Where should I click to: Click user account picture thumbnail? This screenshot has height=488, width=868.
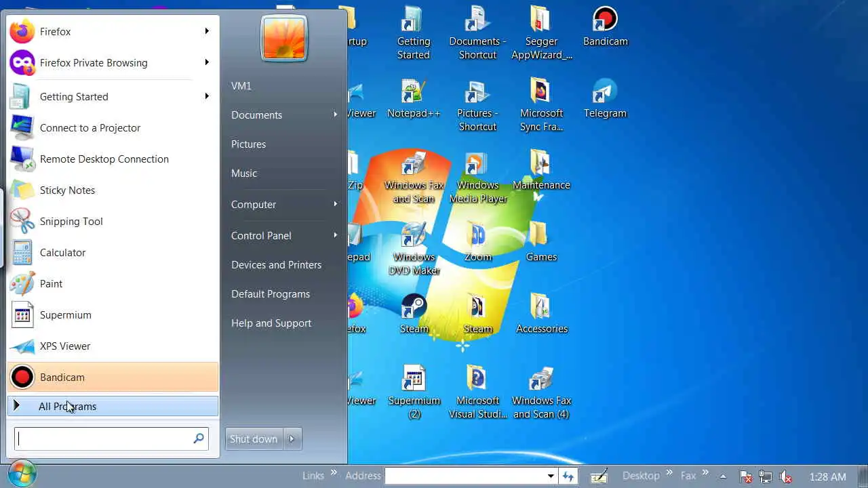click(284, 37)
